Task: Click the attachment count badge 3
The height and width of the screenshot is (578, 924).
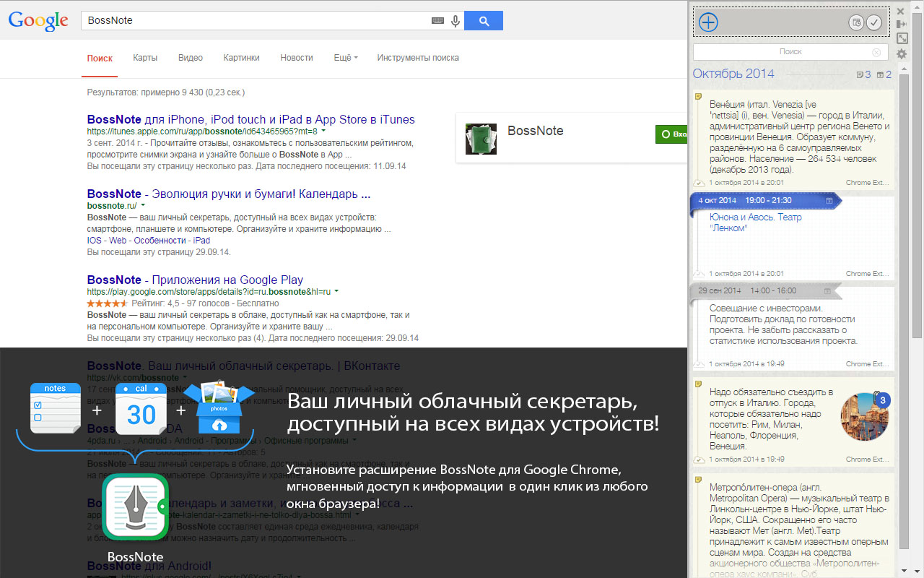Action: tap(884, 400)
